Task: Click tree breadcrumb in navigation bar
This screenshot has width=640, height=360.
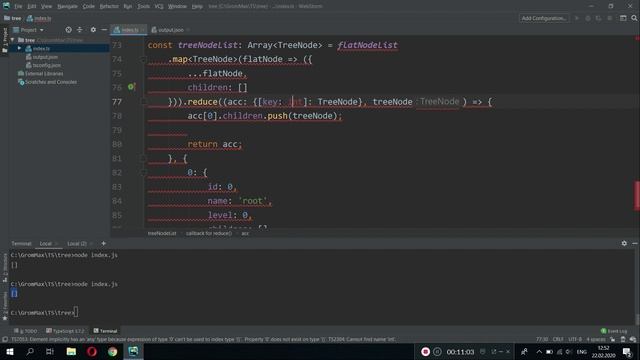Action: click(13, 18)
